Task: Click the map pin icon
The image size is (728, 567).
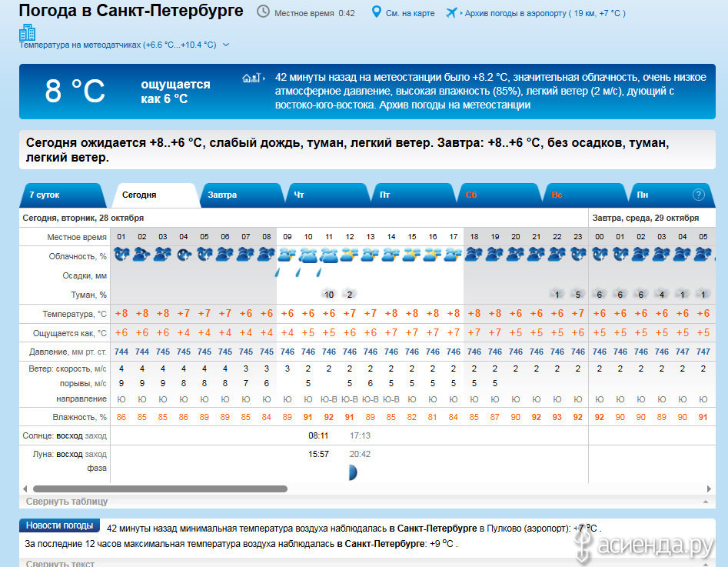Action: tap(376, 12)
